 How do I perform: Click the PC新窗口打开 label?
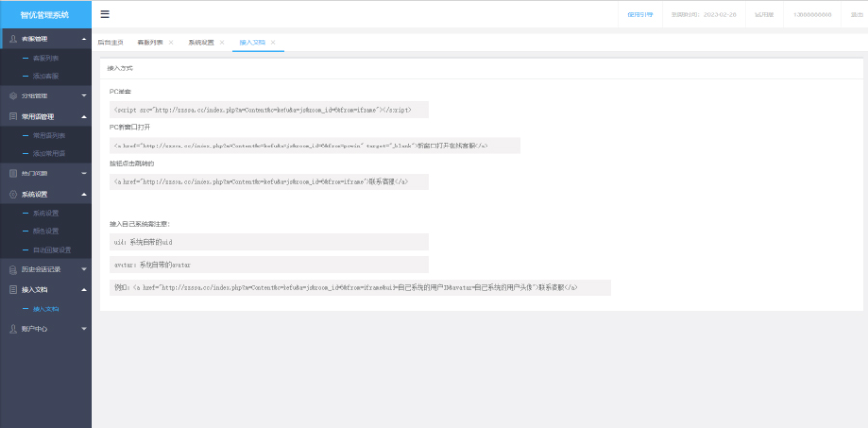(x=130, y=127)
